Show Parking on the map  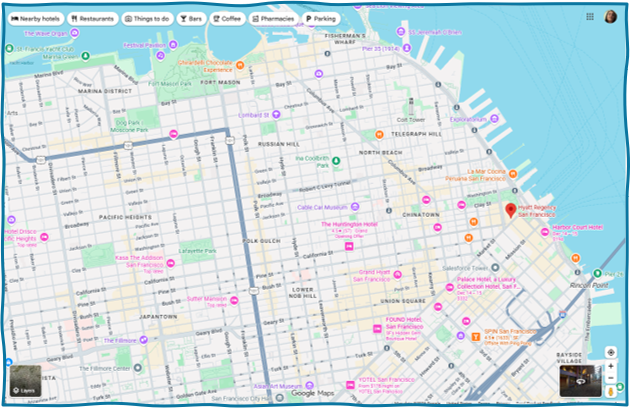tap(321, 19)
